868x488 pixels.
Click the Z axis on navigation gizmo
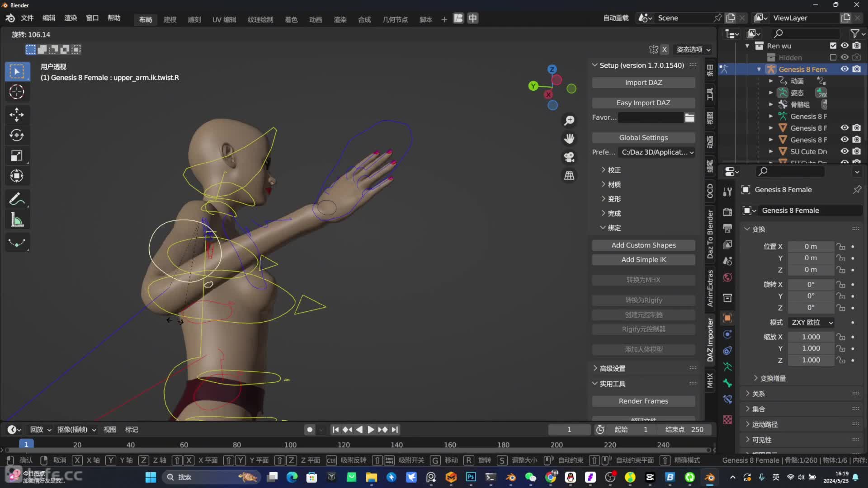(552, 69)
